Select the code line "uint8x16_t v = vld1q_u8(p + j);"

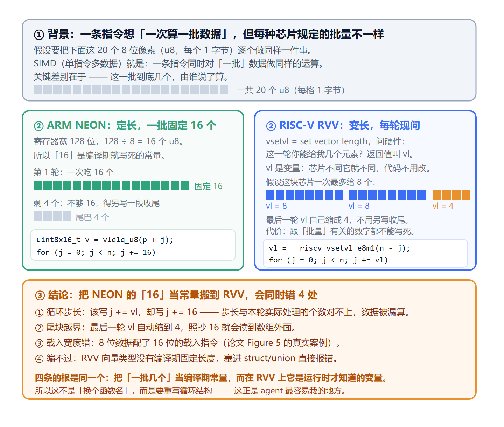pyautogui.click(x=105, y=240)
